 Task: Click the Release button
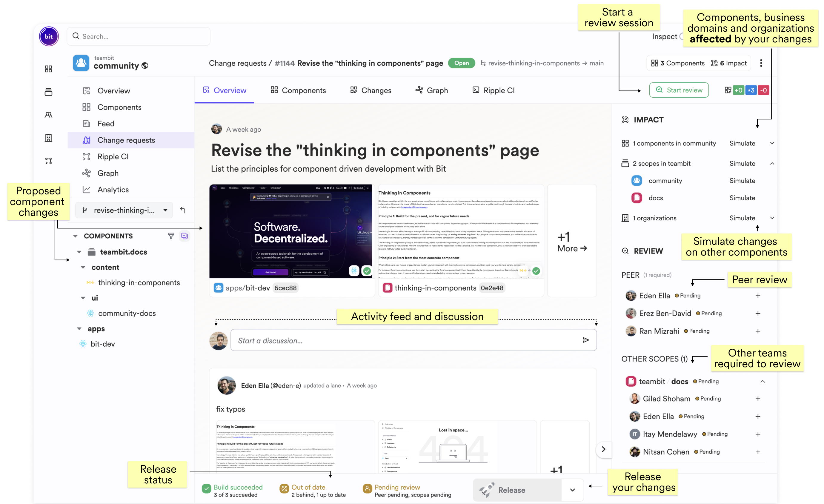(517, 490)
